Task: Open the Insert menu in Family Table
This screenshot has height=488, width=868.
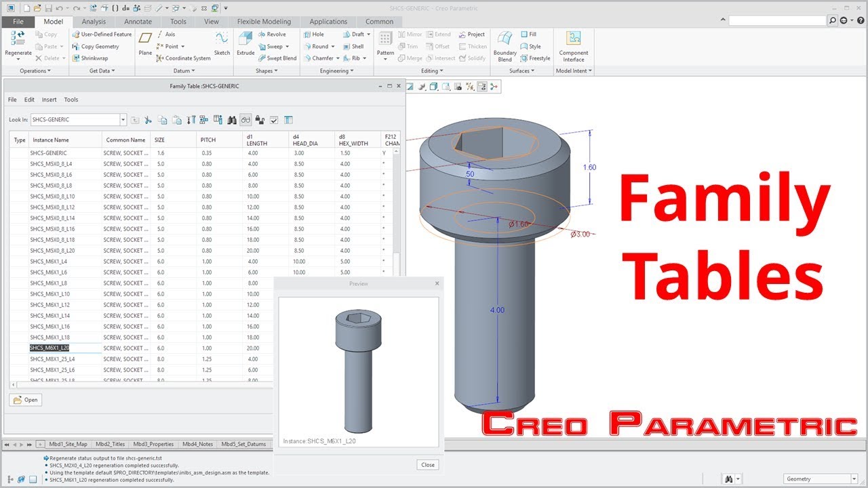Action: click(49, 100)
